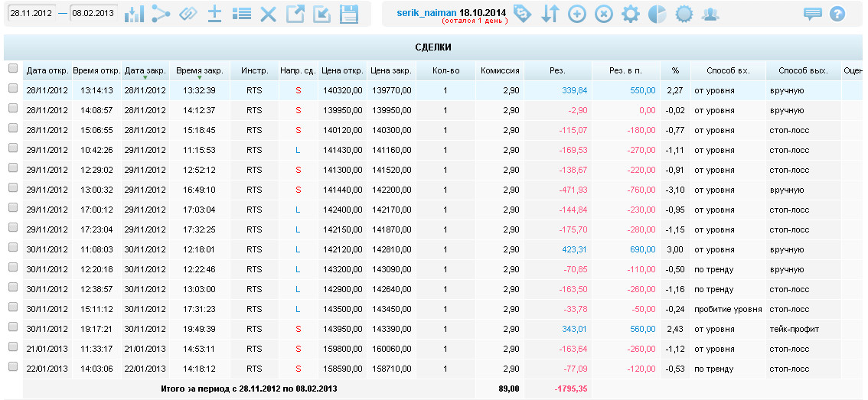868x400 pixels.
Task: Click the export arrow icon
Action: pyautogui.click(x=295, y=14)
